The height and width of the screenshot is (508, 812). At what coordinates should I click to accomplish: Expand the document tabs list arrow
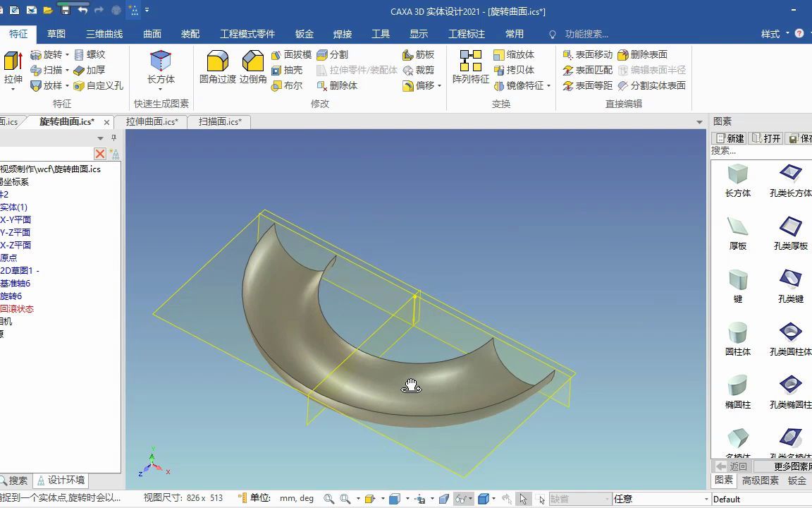(x=699, y=122)
